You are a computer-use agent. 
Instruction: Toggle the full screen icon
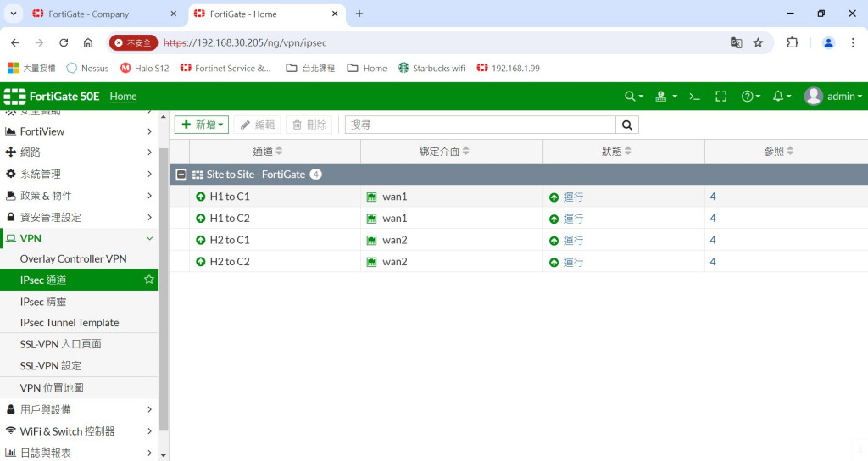point(721,97)
